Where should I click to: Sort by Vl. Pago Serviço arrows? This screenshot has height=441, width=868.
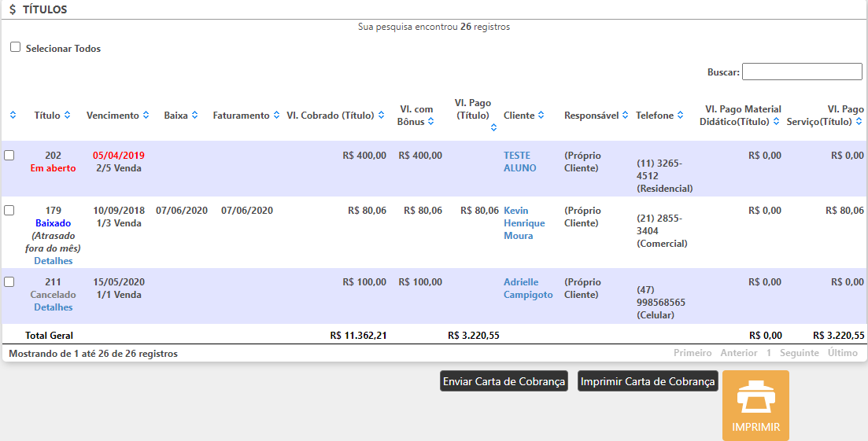(859, 122)
